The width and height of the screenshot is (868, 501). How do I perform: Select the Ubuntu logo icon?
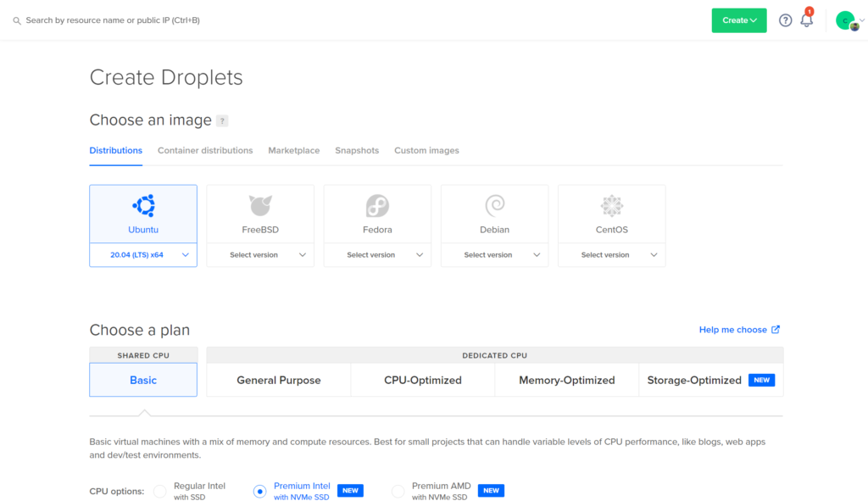143,205
